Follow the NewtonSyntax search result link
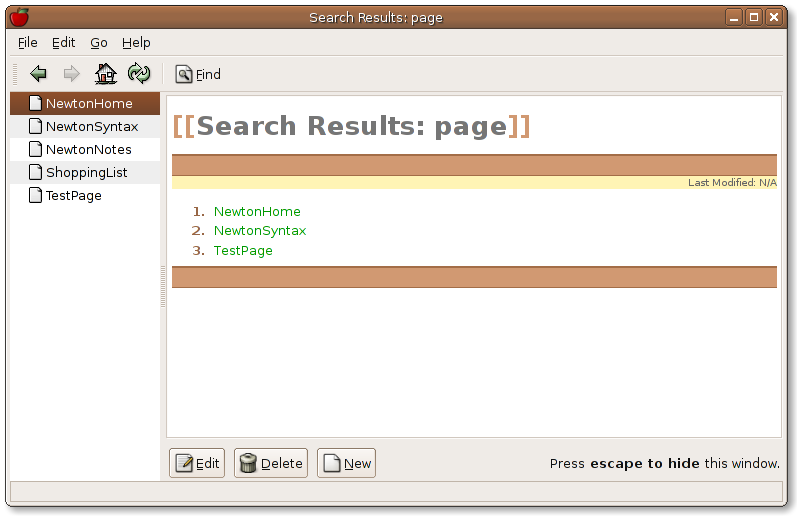The height and width of the screenshot is (516, 797). (260, 230)
